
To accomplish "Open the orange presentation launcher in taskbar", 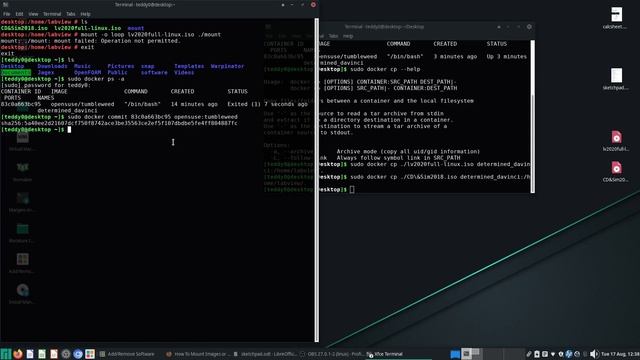I will tap(54, 354).
